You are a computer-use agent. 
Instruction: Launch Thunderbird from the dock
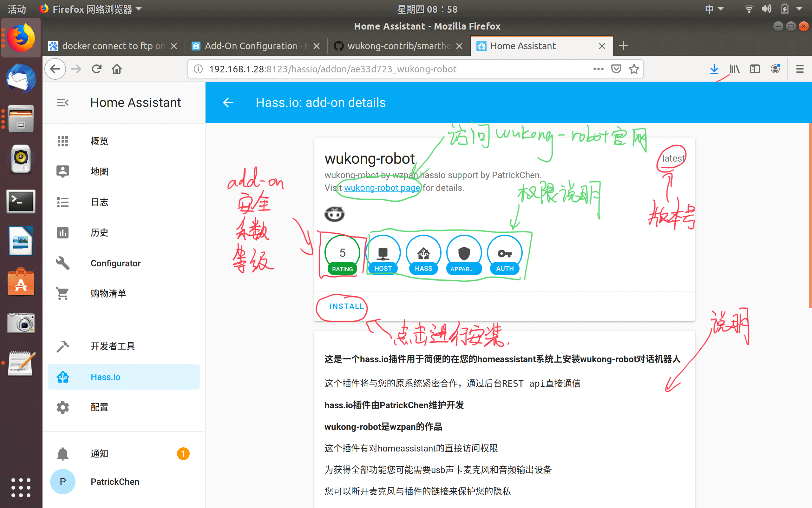tap(21, 78)
